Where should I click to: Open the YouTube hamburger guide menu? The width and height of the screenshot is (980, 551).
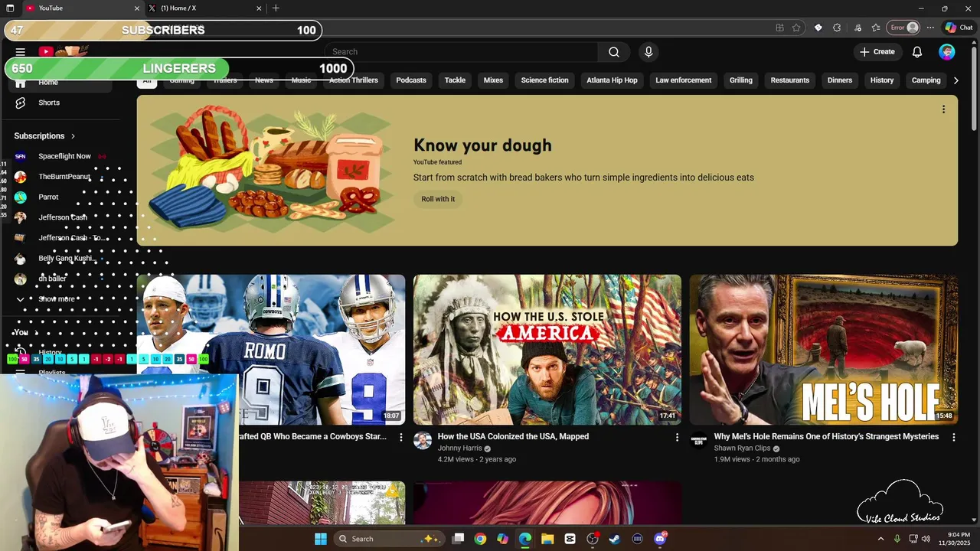(x=21, y=52)
